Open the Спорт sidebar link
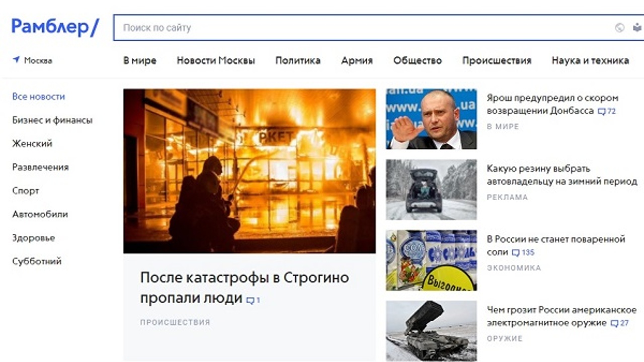644x362 pixels. coord(26,191)
